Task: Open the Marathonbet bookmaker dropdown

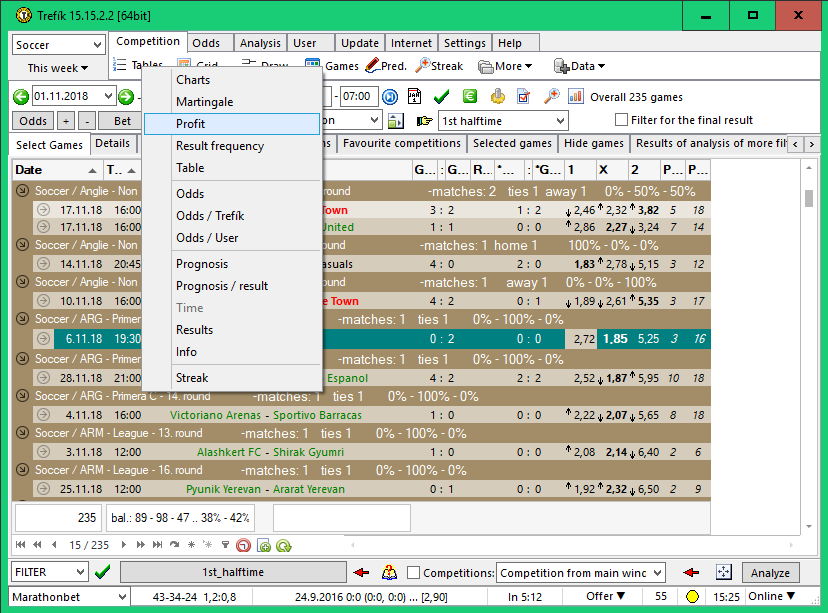Action: (120, 596)
